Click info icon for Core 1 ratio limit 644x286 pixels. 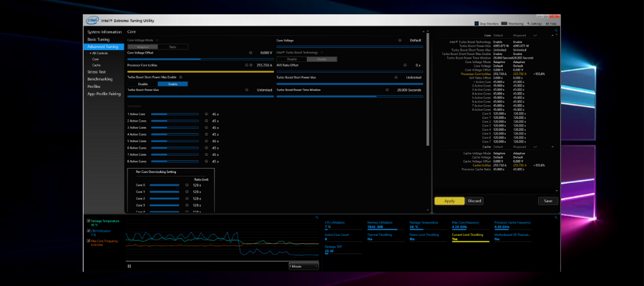[187, 192]
